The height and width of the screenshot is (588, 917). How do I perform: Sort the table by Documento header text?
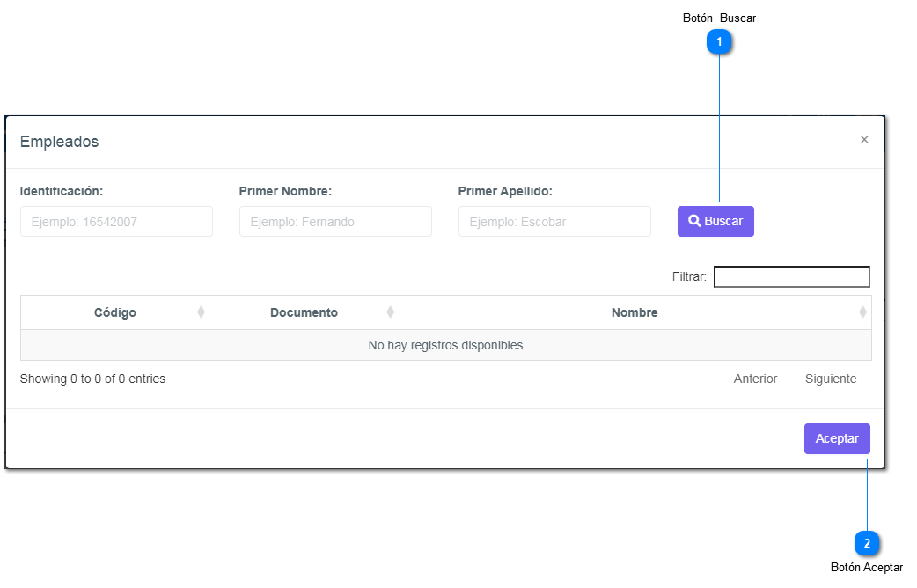pyautogui.click(x=304, y=312)
